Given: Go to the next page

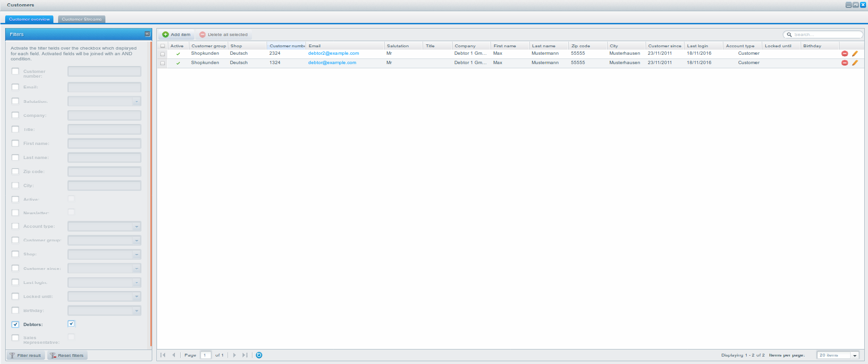Looking at the screenshot, I should point(235,355).
